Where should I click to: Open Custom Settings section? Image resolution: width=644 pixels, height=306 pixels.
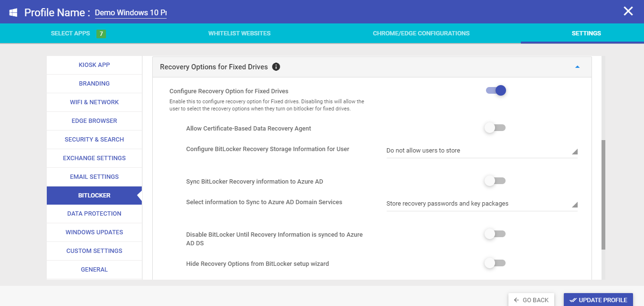point(95,251)
